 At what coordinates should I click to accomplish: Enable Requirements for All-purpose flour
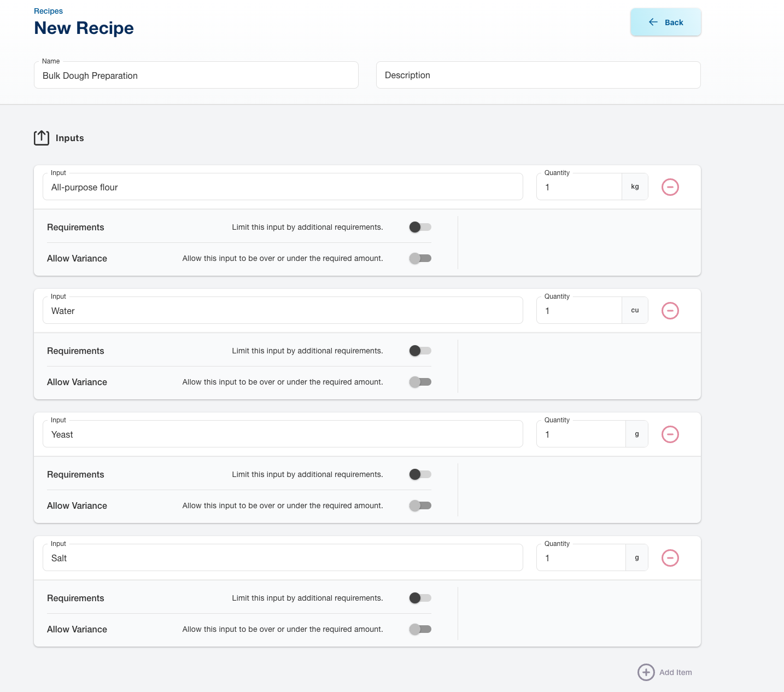click(x=420, y=227)
